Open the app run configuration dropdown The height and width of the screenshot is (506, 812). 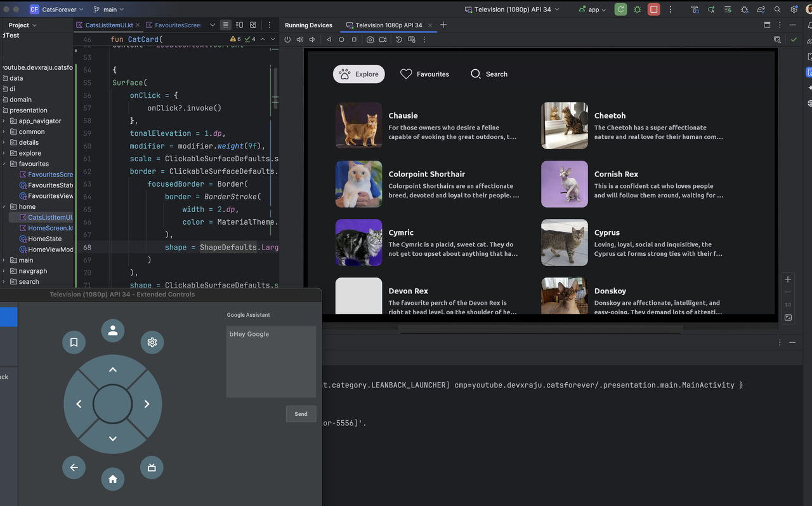[593, 9]
